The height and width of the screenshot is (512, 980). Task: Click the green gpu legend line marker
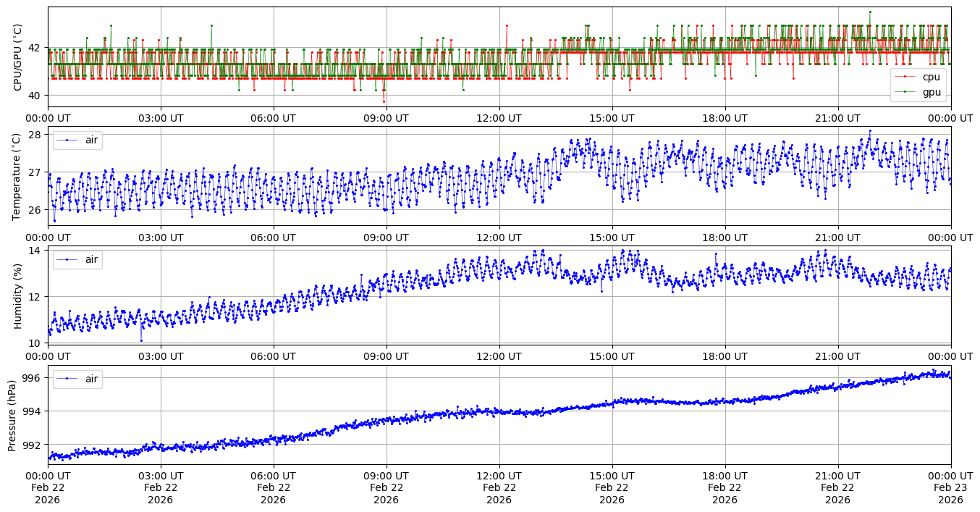906,91
